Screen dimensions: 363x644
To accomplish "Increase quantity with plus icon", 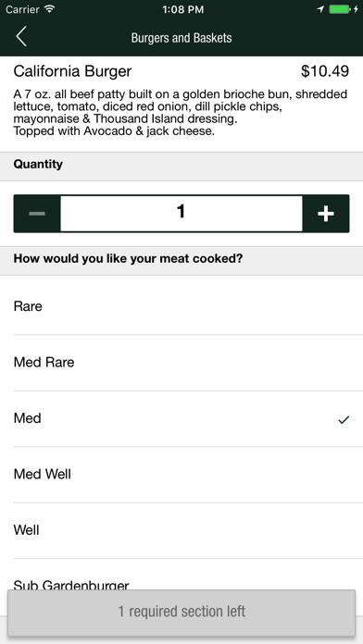I will coord(326,214).
